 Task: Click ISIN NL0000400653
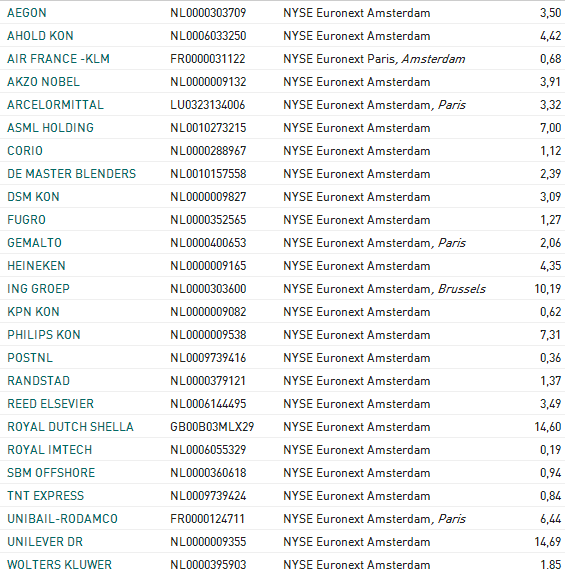click(208, 242)
